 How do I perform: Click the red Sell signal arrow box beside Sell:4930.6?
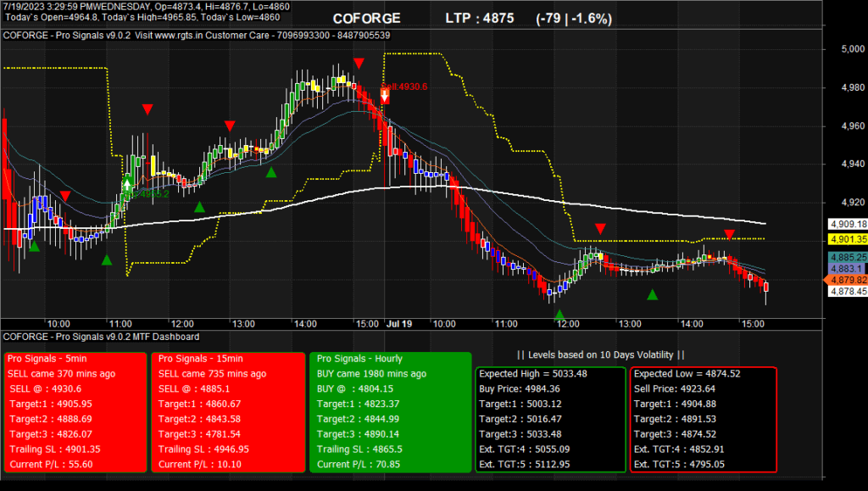pyautogui.click(x=385, y=96)
